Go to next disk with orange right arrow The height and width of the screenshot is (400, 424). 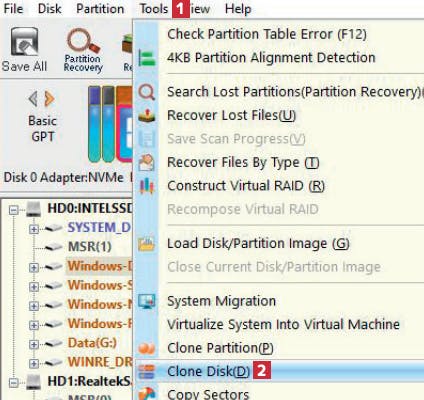pyautogui.click(x=49, y=99)
